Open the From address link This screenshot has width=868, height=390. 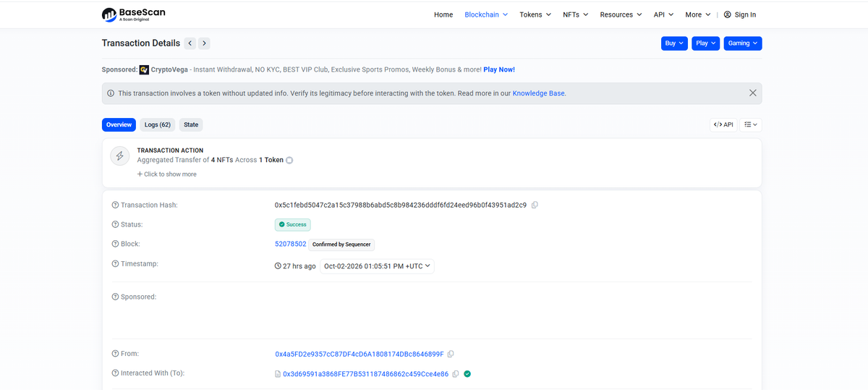point(359,354)
